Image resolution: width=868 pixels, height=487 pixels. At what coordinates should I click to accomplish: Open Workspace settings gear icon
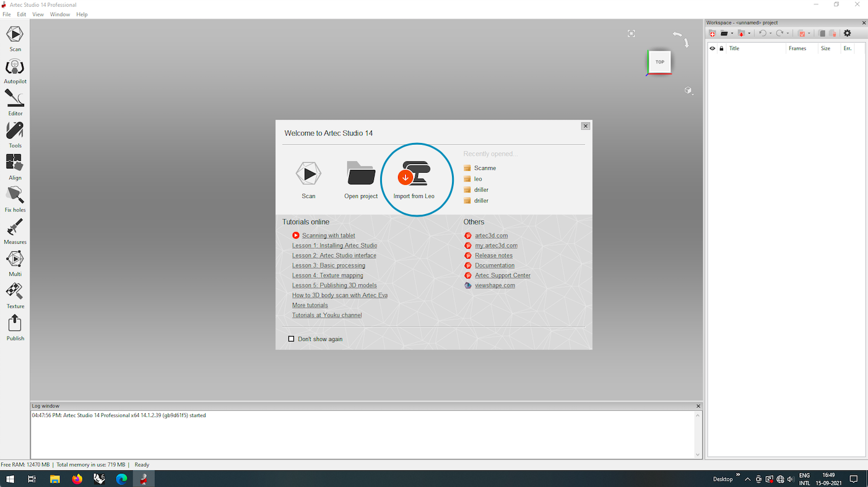click(848, 33)
